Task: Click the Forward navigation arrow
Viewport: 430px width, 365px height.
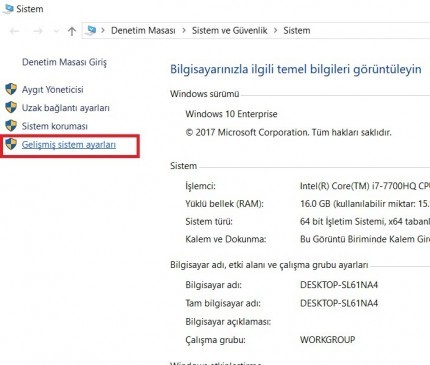Action: tap(38, 31)
